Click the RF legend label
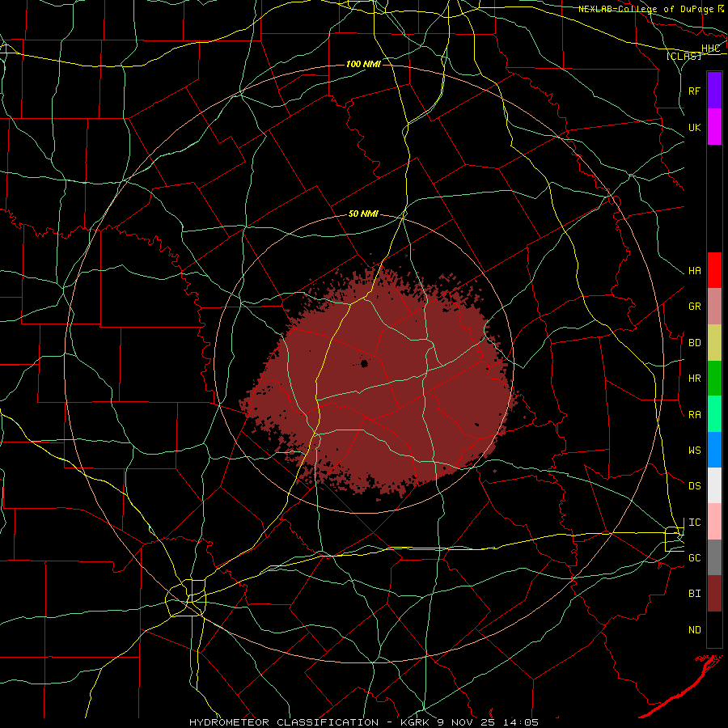Screen dimensions: 728x728 694,91
